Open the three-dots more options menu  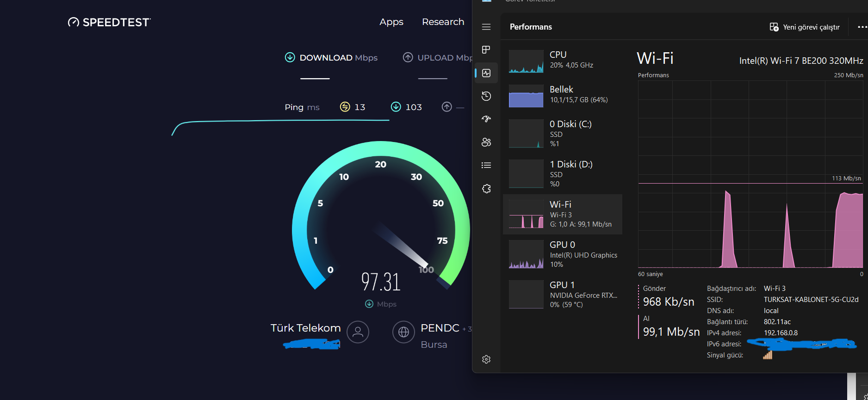pyautogui.click(x=862, y=27)
